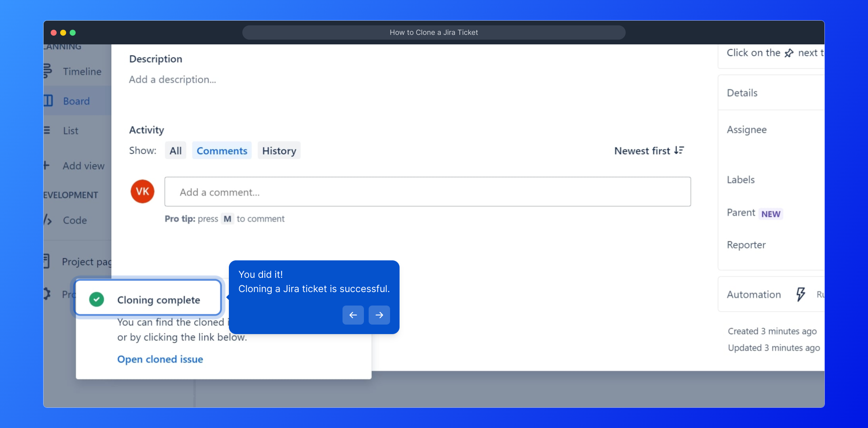Viewport: 868px width, 428px height.
Task: Click the Automation lightning bolt icon
Action: 800,294
